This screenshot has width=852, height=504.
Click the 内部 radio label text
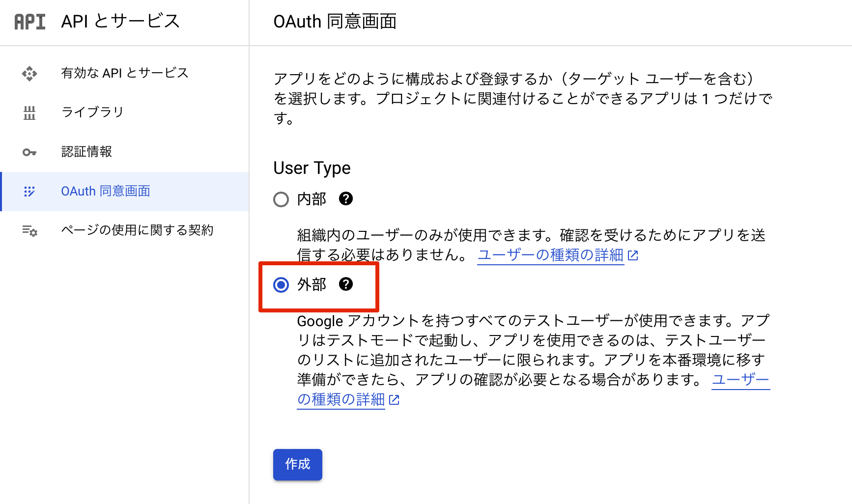coord(312,199)
